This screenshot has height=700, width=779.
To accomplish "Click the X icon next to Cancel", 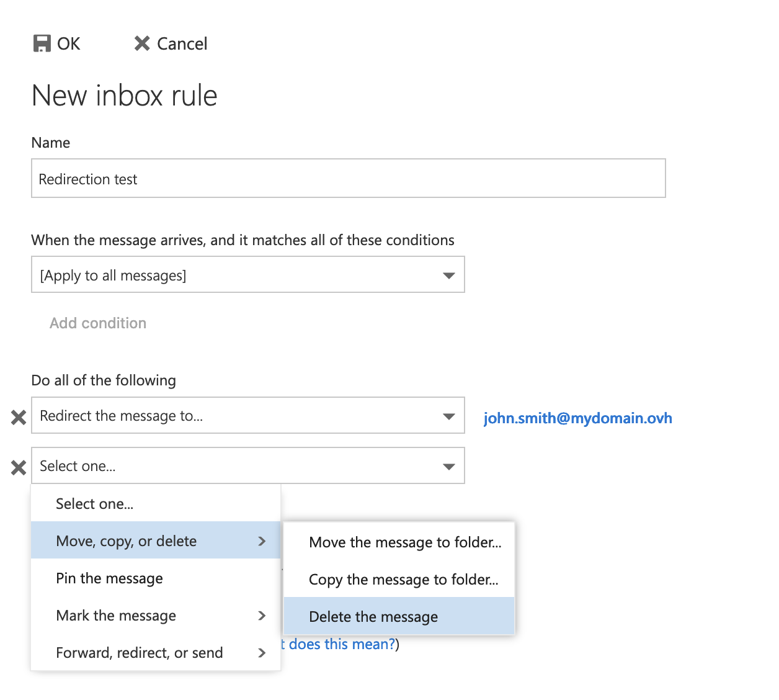I will tap(141, 43).
